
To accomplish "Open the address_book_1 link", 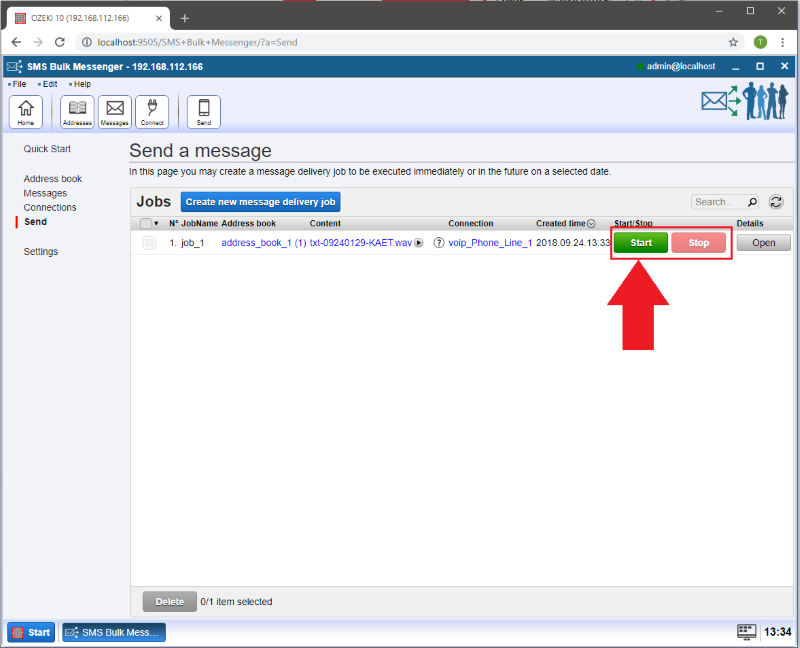I will click(256, 243).
